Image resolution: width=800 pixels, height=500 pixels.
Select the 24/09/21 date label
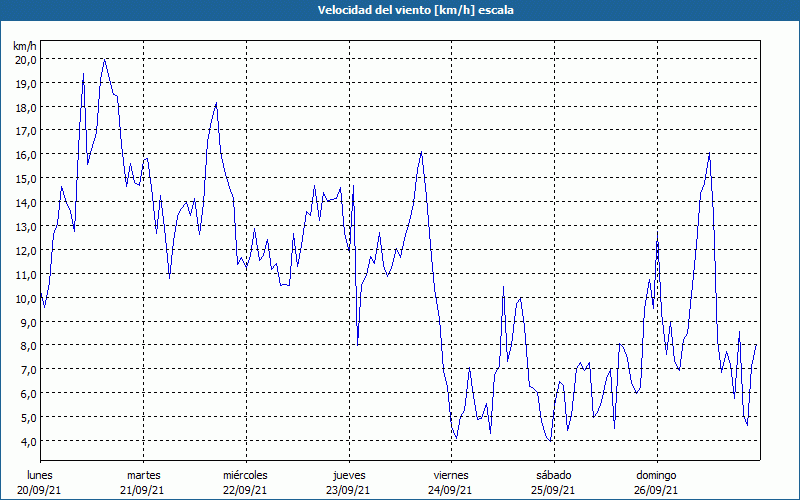(x=451, y=490)
